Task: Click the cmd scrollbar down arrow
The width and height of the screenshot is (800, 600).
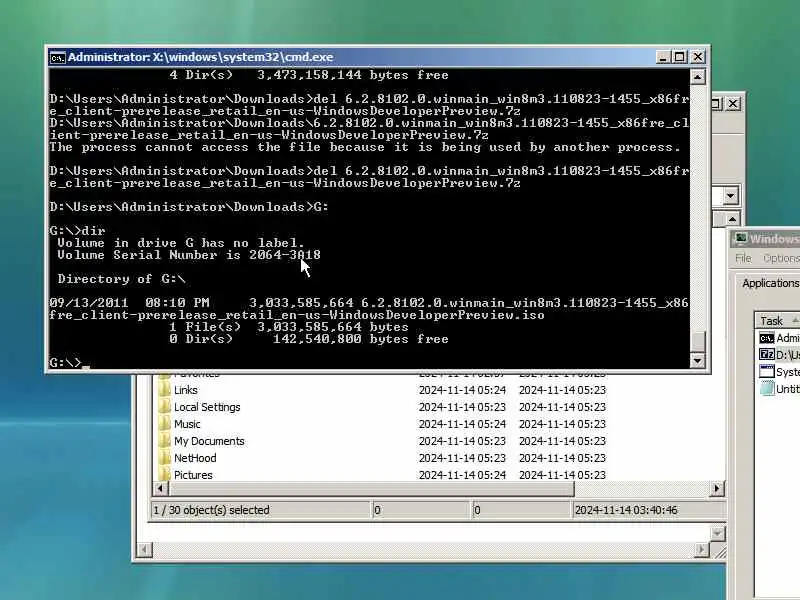Action: pyautogui.click(x=697, y=361)
